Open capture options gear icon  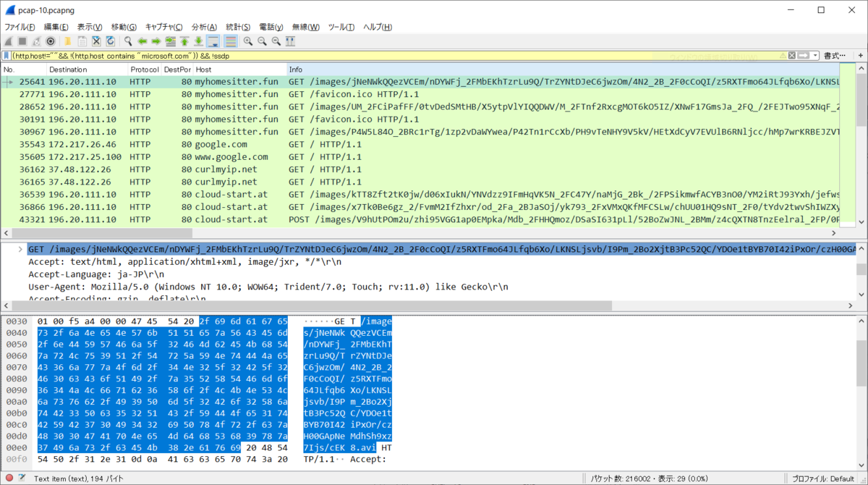pyautogui.click(x=51, y=41)
